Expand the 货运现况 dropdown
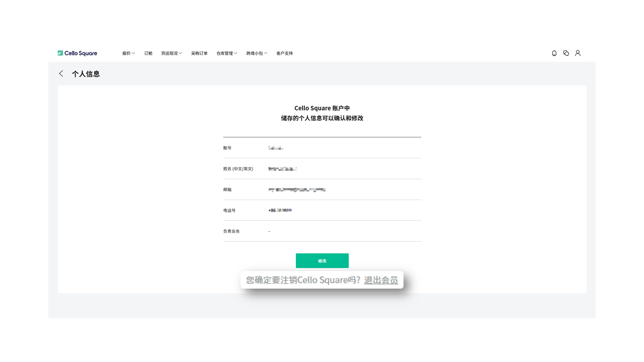 pyautogui.click(x=171, y=53)
